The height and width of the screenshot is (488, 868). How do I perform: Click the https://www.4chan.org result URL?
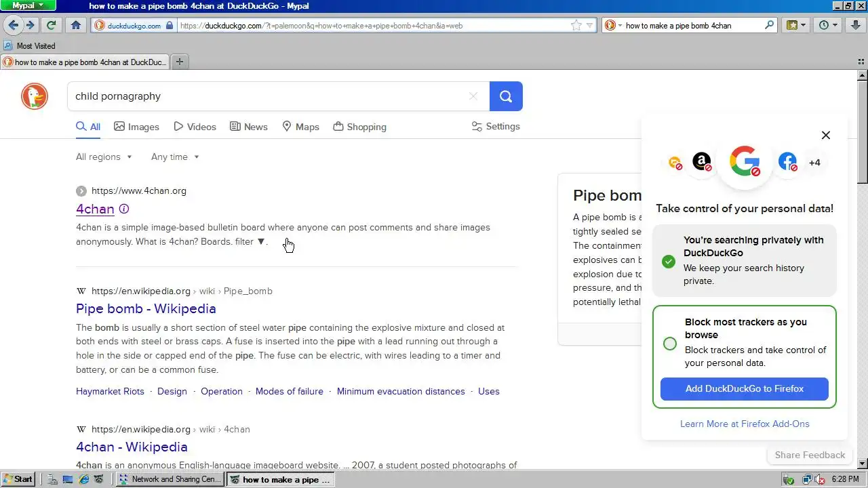(x=139, y=191)
